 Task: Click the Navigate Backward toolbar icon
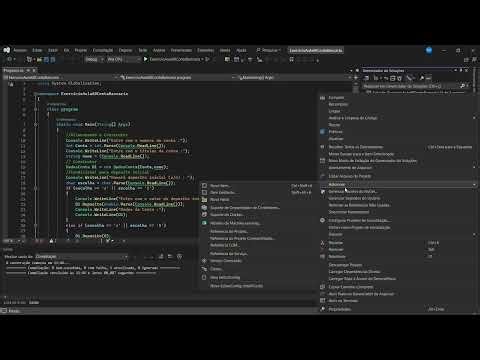click(9, 59)
